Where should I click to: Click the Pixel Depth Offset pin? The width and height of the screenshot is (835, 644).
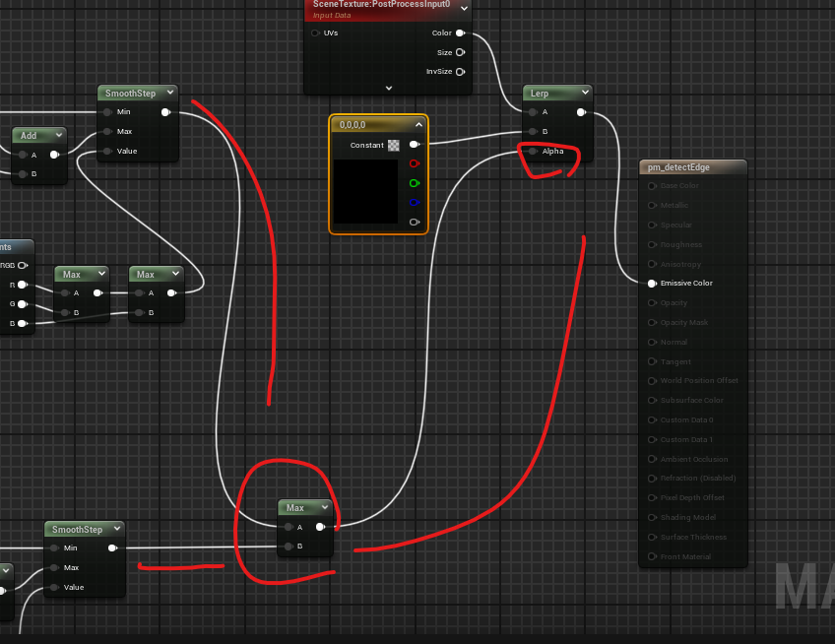tap(652, 497)
